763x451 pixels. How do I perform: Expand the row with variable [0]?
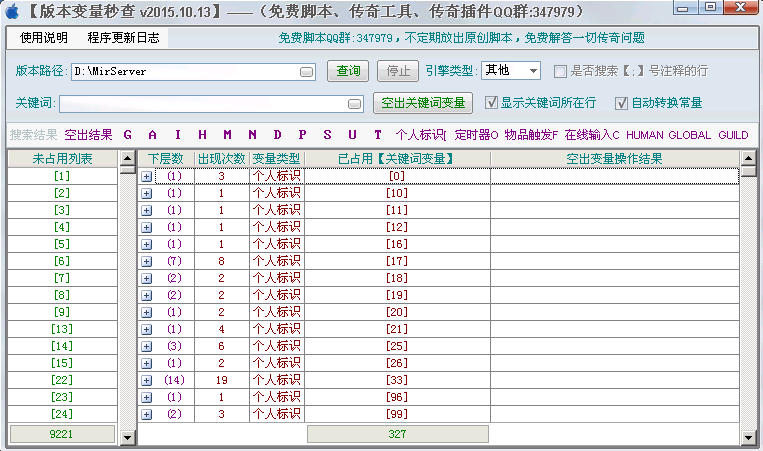pos(146,177)
